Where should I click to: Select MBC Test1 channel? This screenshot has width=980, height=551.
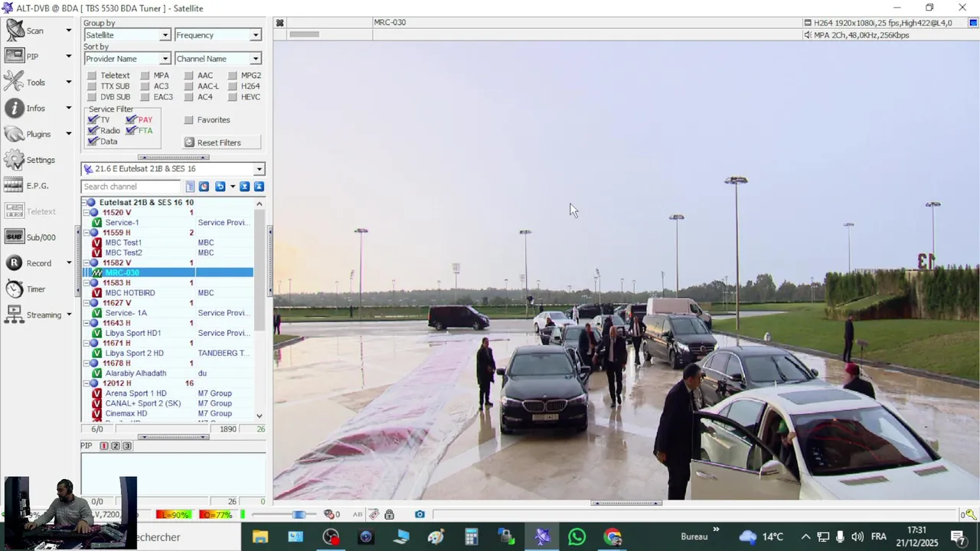point(123,243)
